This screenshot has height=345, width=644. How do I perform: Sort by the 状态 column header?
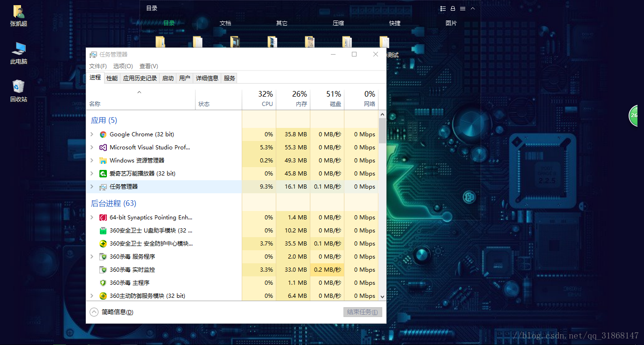(218, 99)
